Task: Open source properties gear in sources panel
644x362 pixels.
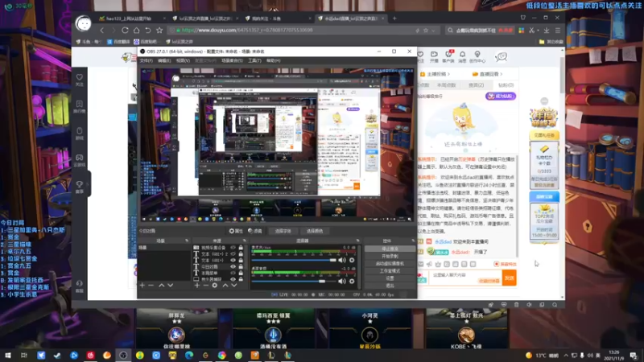Action: (214, 285)
